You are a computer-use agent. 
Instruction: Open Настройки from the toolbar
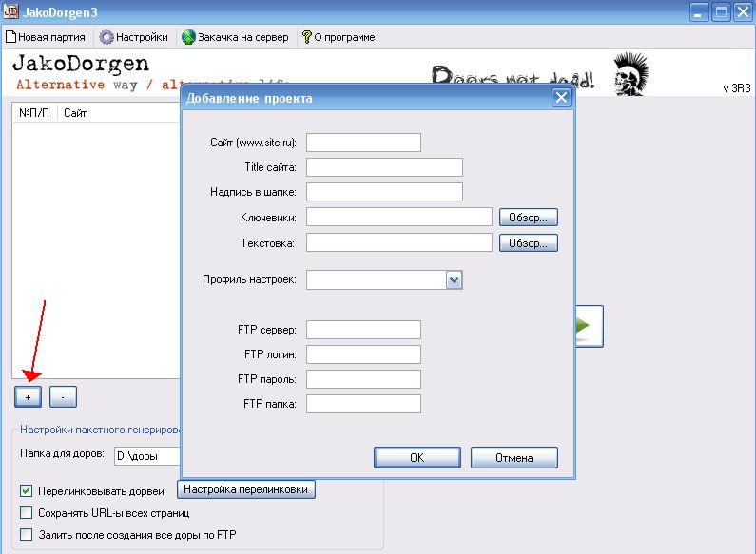click(133, 37)
